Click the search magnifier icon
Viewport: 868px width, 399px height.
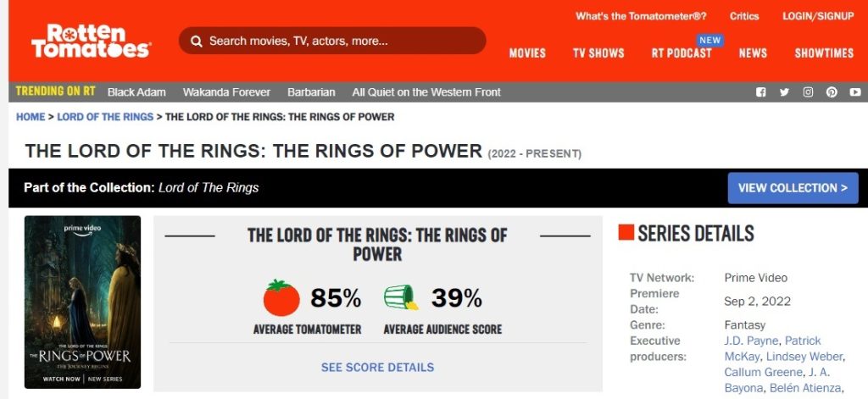(196, 41)
